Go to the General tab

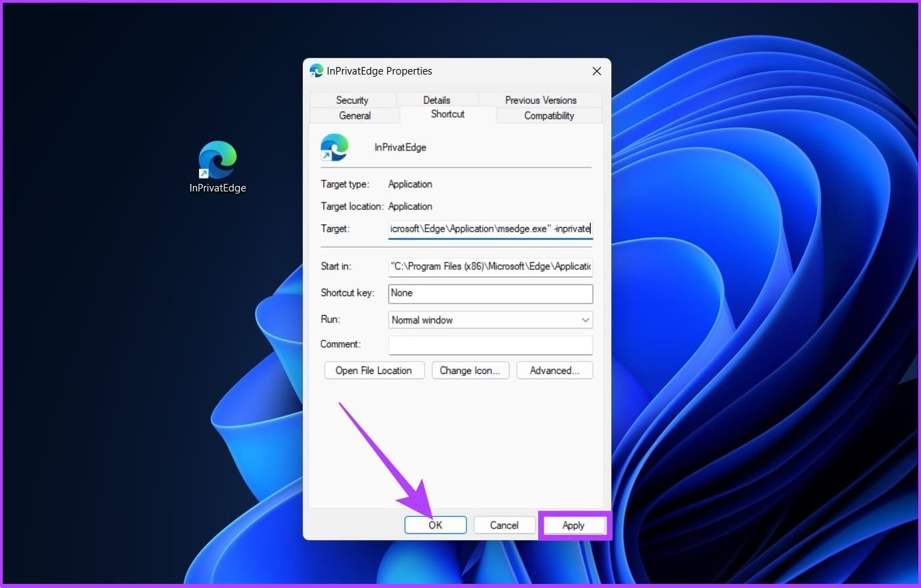[x=355, y=116]
